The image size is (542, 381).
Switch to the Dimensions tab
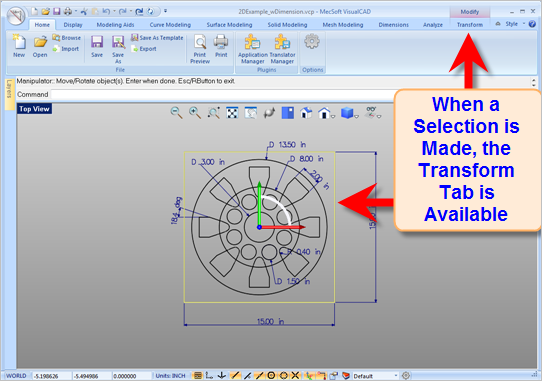click(x=393, y=25)
